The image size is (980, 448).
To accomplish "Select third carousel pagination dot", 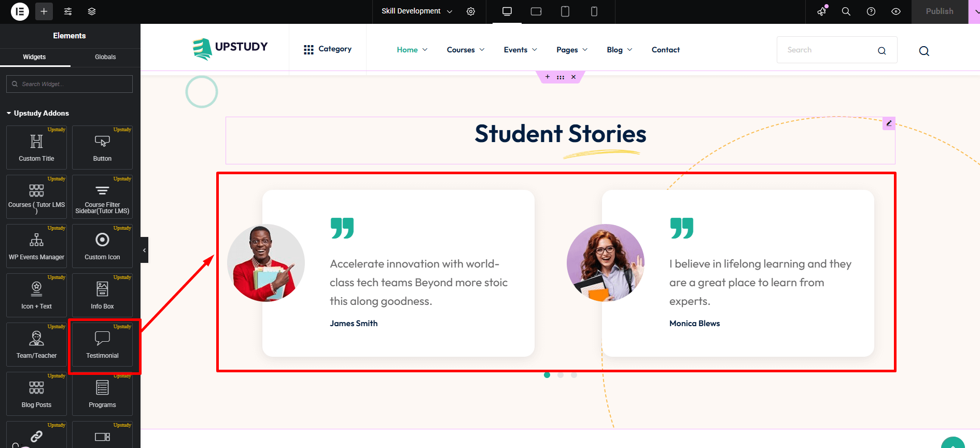I will [x=574, y=375].
